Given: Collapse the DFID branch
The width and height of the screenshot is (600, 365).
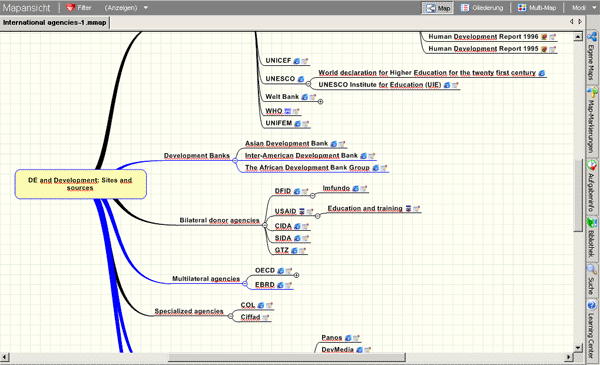Looking at the screenshot, I should click(x=313, y=196).
